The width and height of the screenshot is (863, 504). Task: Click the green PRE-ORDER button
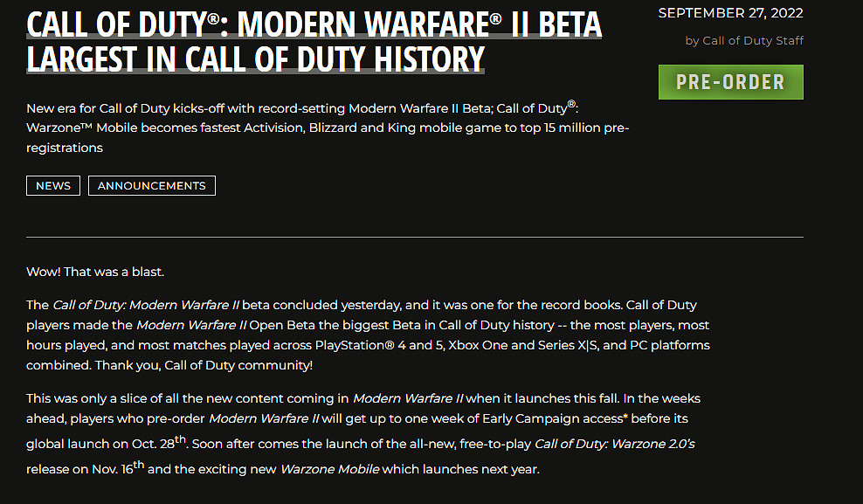coord(730,82)
